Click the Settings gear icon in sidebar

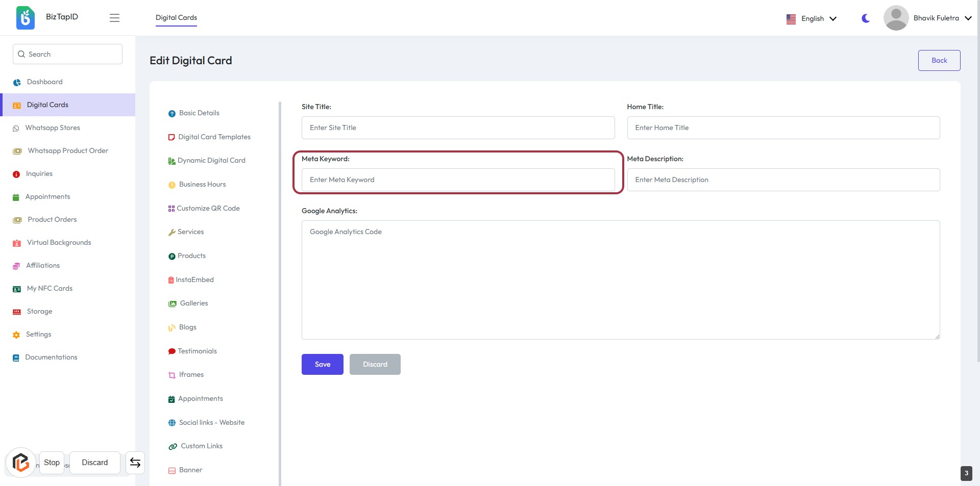pos(16,335)
